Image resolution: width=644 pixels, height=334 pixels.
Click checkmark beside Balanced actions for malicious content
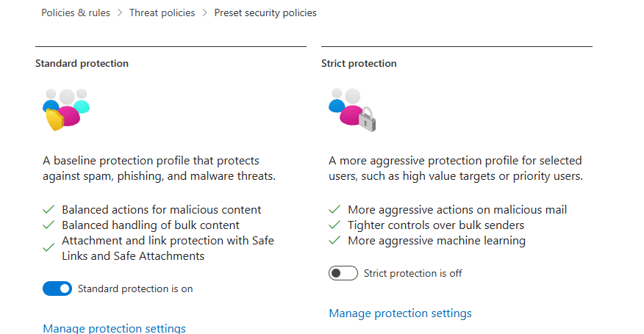tap(49, 210)
